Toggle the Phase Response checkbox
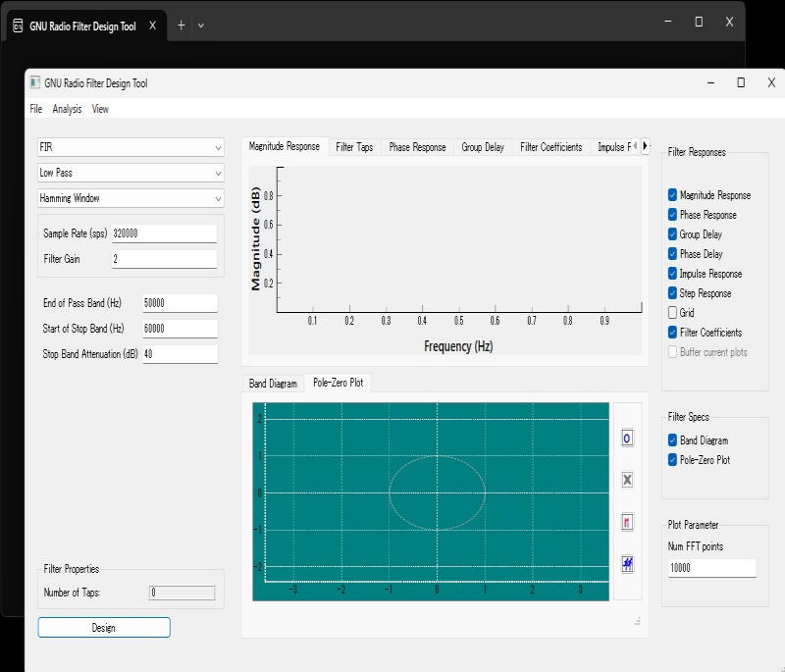The height and width of the screenshot is (672, 785). (x=672, y=214)
